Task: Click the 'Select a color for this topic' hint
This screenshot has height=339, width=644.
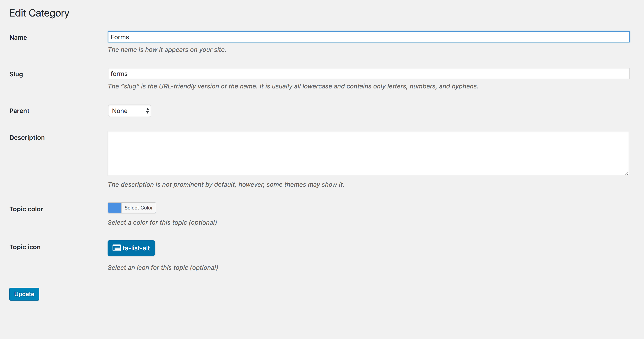Action: pyautogui.click(x=162, y=222)
